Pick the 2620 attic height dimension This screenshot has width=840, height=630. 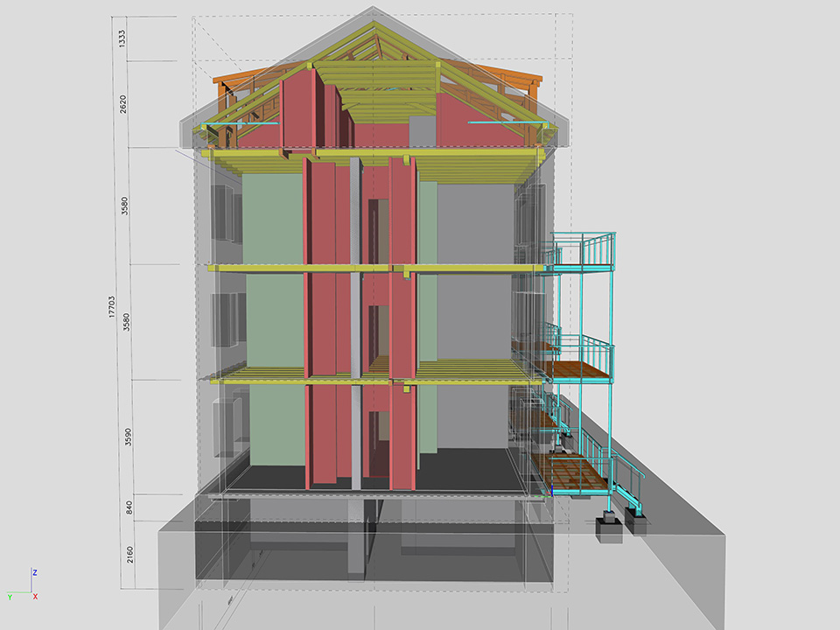pos(123,104)
